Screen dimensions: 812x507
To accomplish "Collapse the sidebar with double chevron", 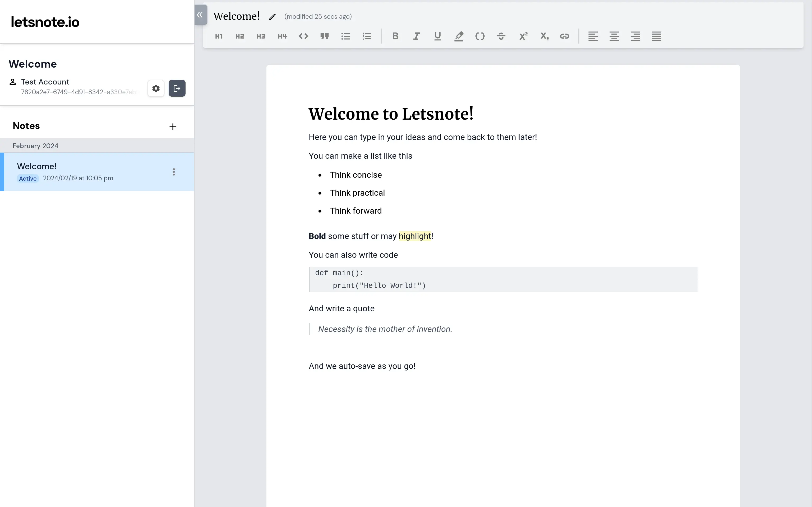I will (200, 15).
